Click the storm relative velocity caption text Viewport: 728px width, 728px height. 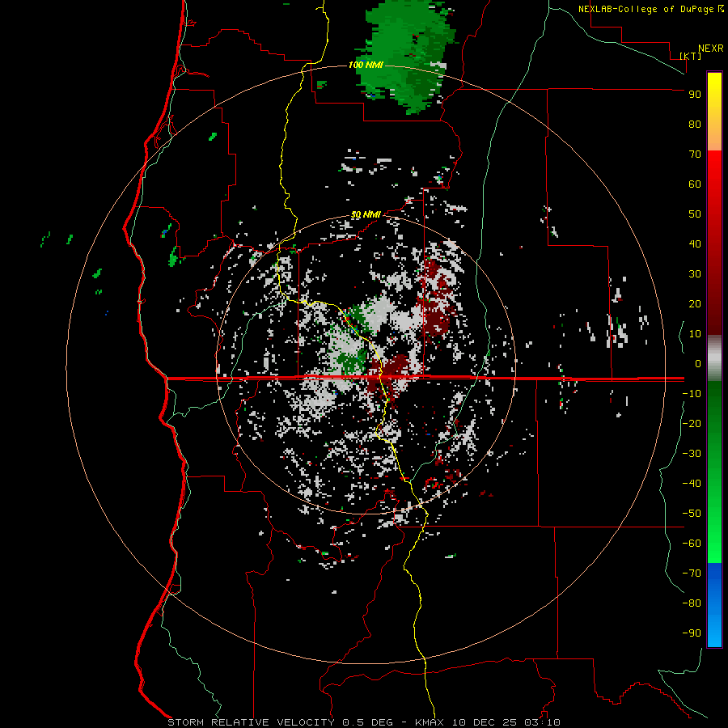pos(364,722)
